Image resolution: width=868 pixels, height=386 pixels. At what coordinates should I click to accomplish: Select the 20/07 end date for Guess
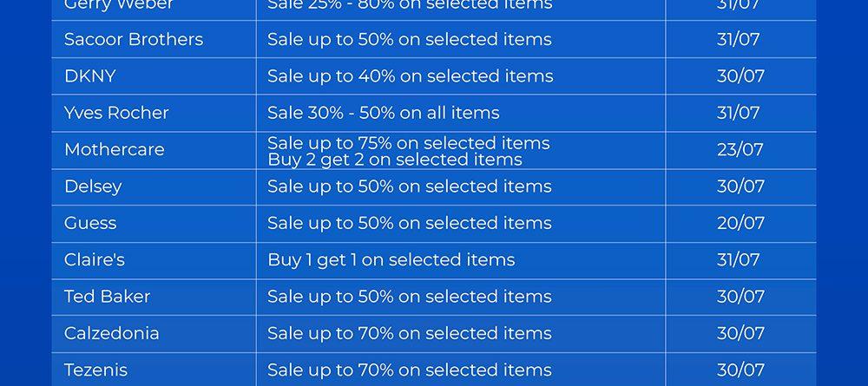tap(740, 223)
